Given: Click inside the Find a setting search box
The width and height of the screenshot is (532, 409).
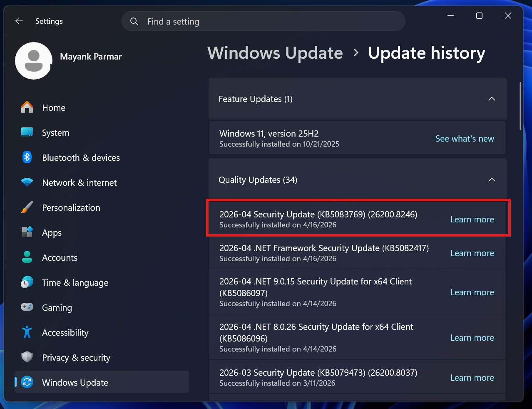Looking at the screenshot, I should click(x=263, y=21).
